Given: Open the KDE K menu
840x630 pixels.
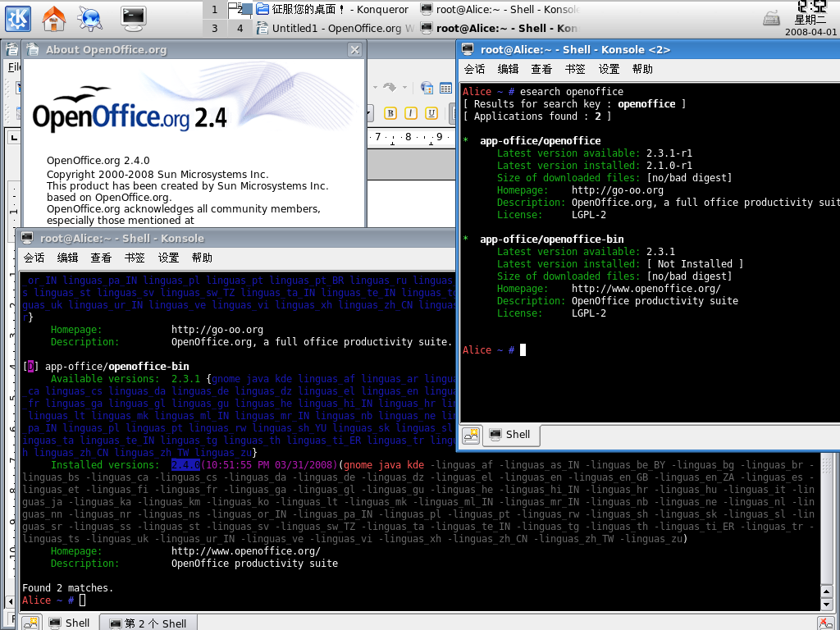Looking at the screenshot, I should (x=18, y=19).
